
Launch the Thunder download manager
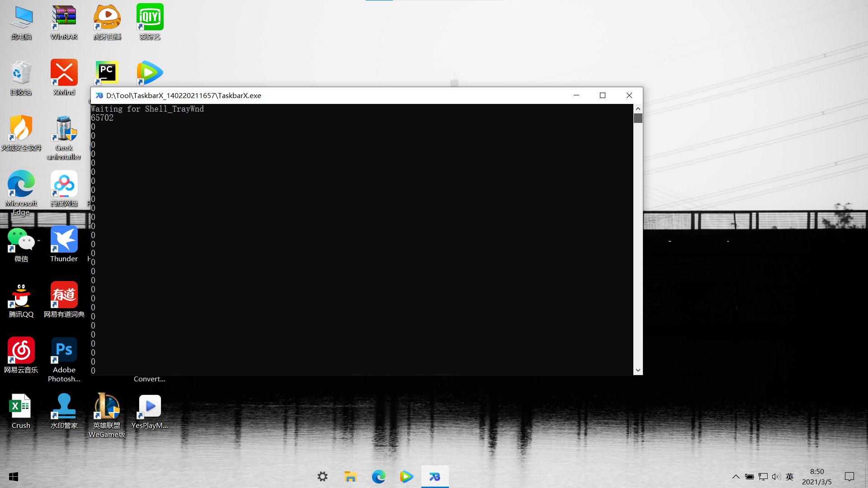tap(64, 239)
